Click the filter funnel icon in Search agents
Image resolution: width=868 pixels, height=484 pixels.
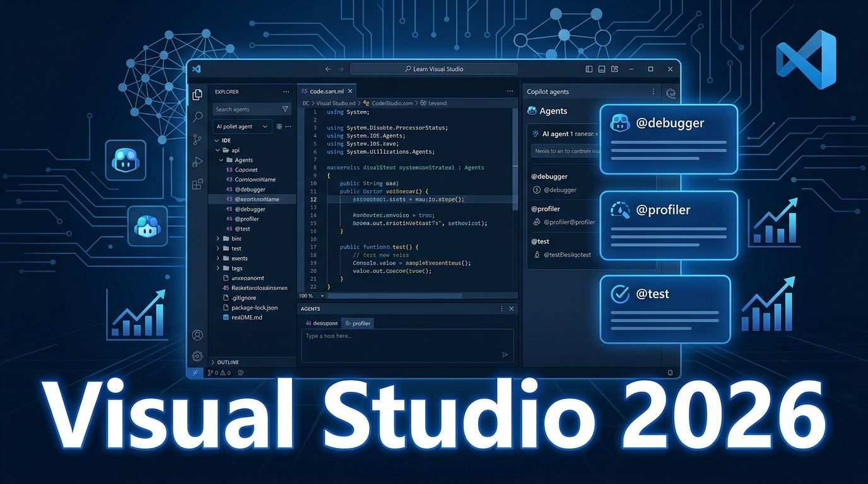(285, 109)
